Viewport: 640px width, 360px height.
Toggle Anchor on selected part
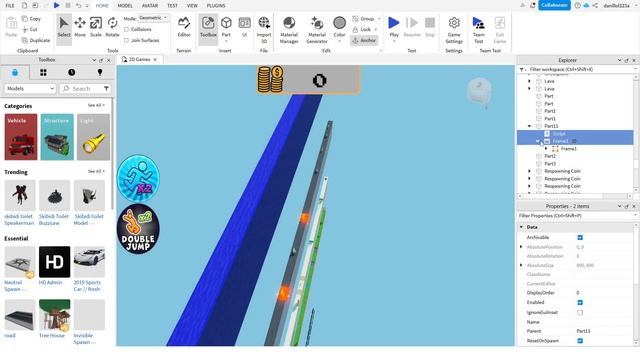(364, 40)
